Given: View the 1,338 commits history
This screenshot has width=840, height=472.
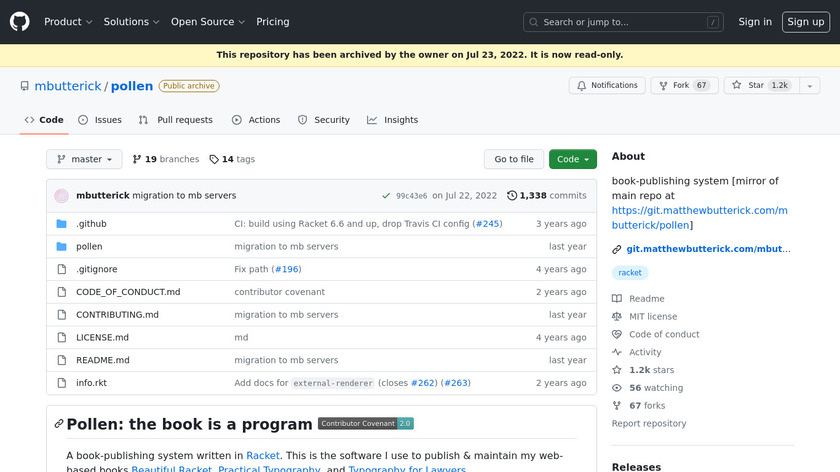Looking at the screenshot, I should click(546, 196).
